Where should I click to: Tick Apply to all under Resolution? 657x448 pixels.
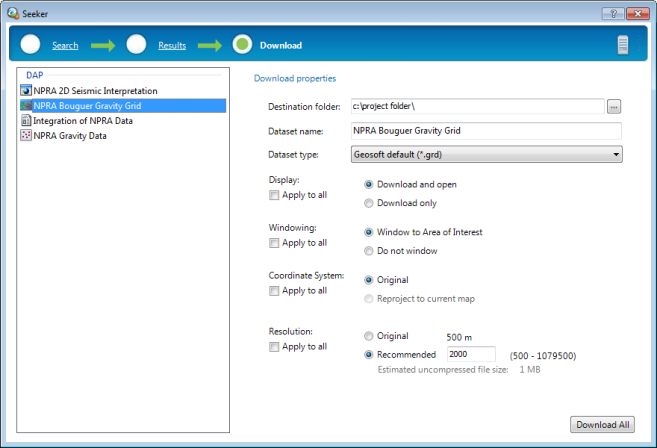(x=274, y=347)
